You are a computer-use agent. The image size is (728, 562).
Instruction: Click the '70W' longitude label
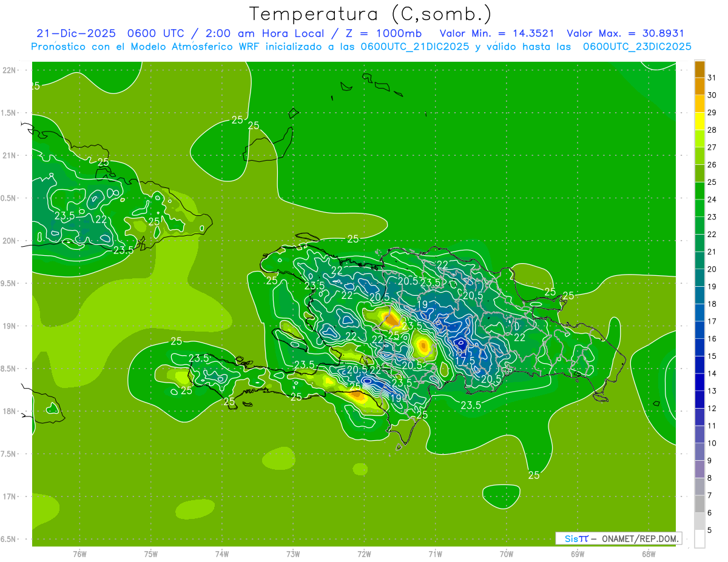tap(507, 554)
